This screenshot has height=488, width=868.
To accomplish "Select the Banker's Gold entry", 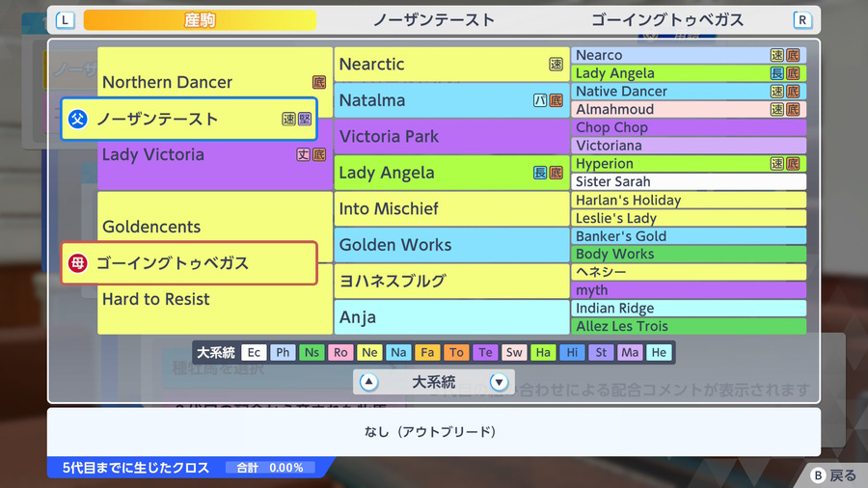I will click(689, 236).
